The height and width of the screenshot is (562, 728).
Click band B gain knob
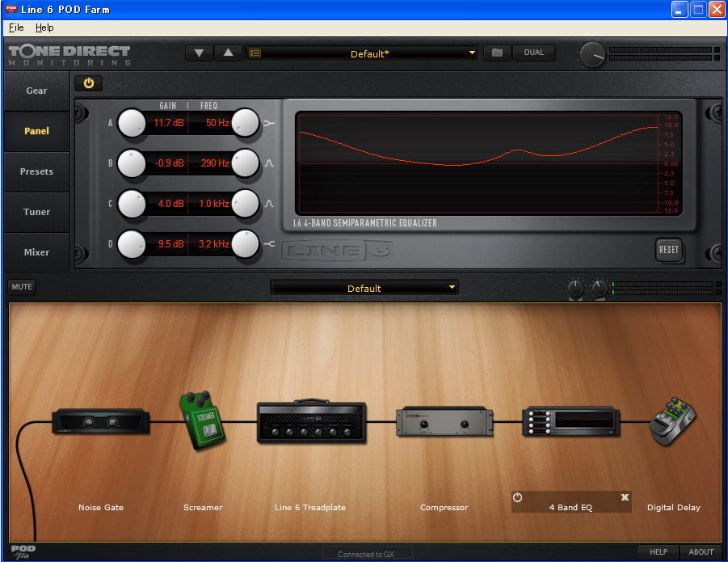(132, 163)
